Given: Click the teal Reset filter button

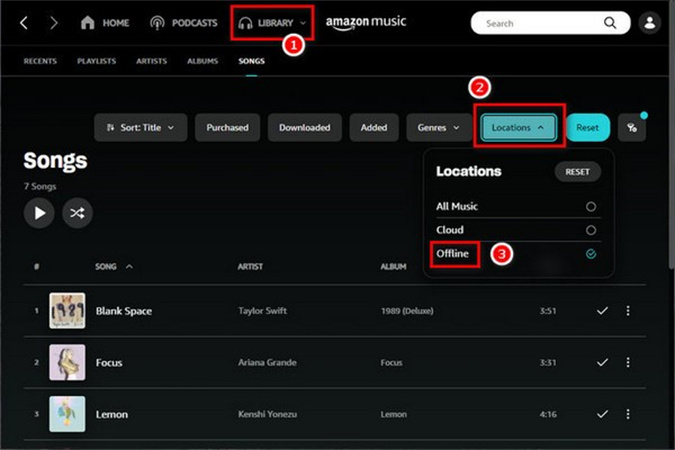Looking at the screenshot, I should [x=588, y=127].
